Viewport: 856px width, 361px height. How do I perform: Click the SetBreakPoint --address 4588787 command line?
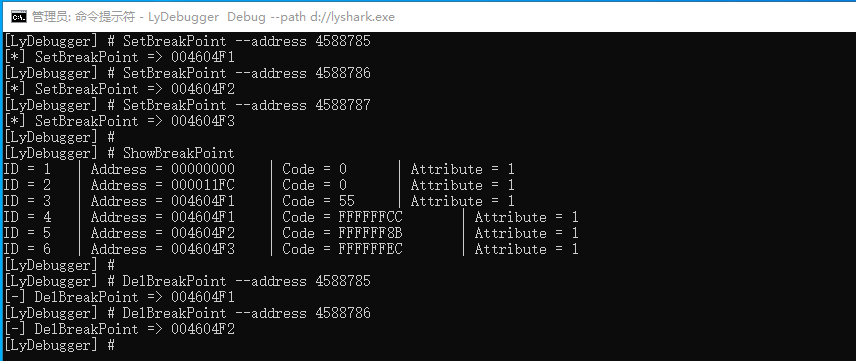tap(187, 105)
